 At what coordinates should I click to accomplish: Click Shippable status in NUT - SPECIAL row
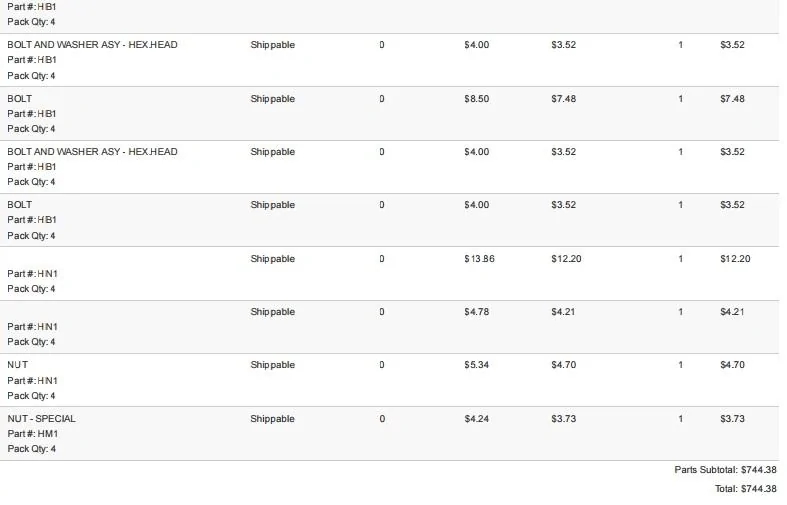(273, 419)
